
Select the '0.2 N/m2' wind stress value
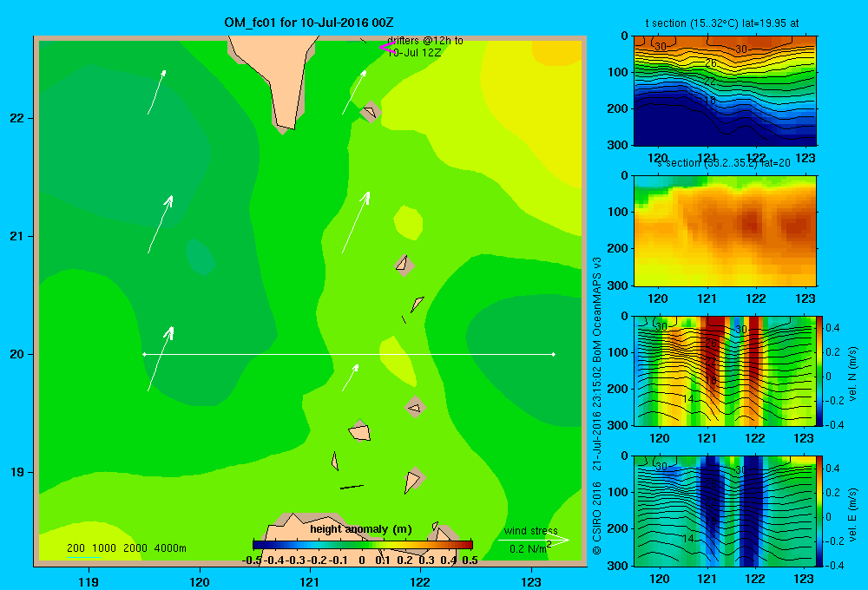[530, 548]
